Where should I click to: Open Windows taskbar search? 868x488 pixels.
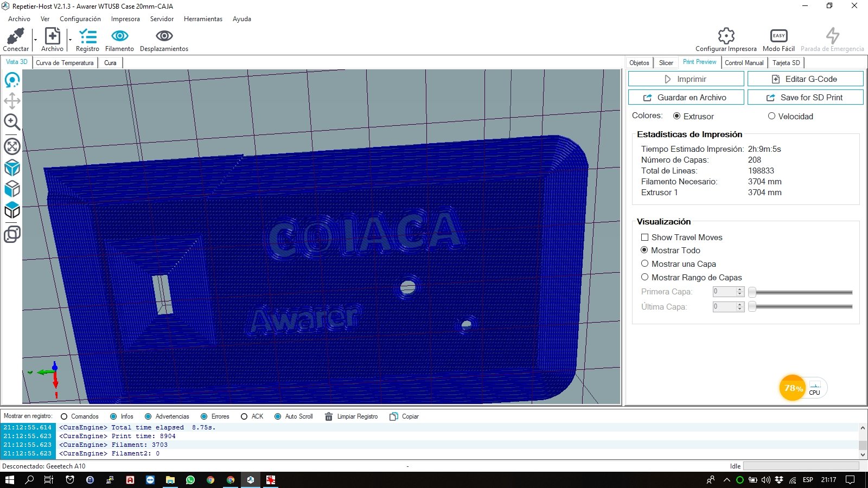(x=29, y=480)
